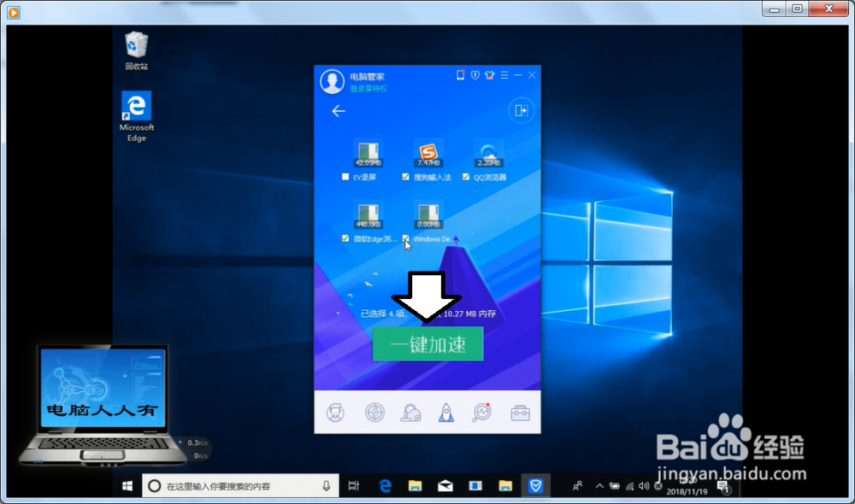
Task: Maximize the outer video player window
Action: coord(797,9)
